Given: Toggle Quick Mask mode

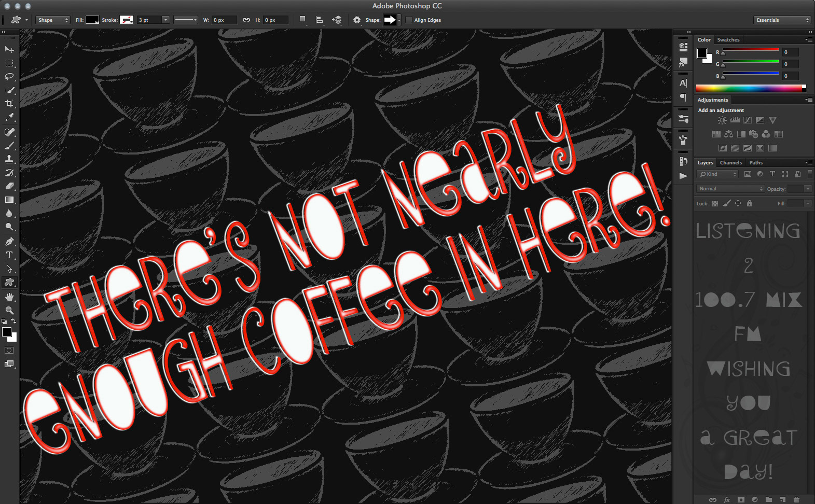Looking at the screenshot, I should 9,351.
